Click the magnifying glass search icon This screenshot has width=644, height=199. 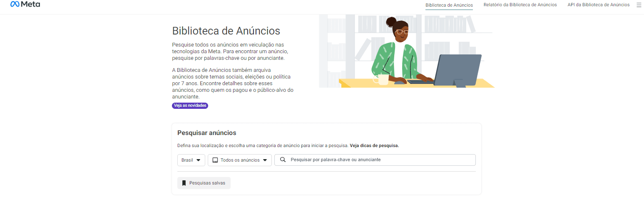pyautogui.click(x=283, y=160)
